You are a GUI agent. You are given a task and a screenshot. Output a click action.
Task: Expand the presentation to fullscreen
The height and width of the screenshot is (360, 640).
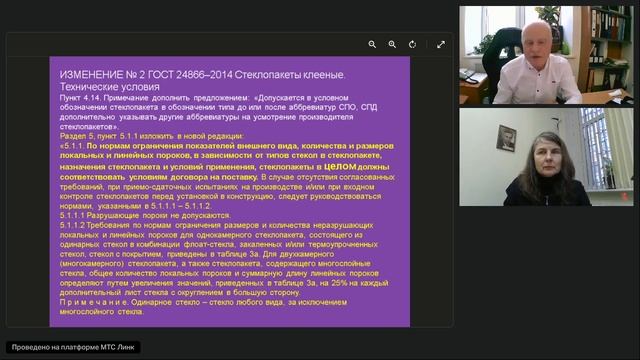coord(441,44)
